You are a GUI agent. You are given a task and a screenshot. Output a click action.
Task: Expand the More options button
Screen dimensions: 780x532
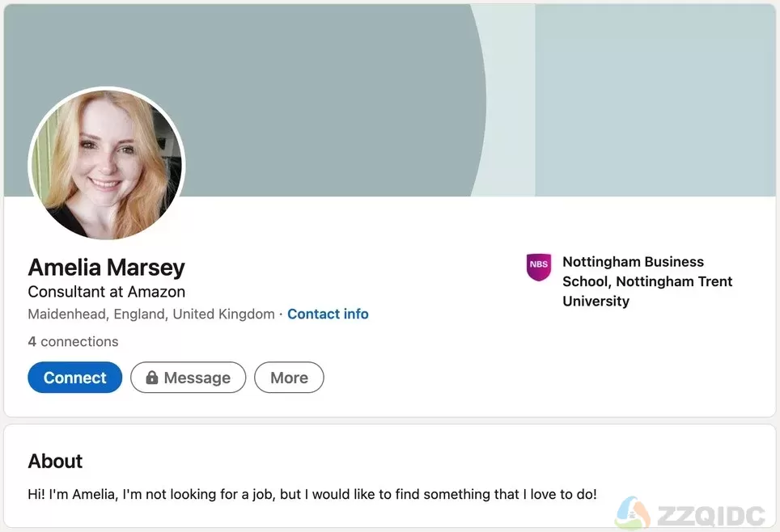coord(289,378)
